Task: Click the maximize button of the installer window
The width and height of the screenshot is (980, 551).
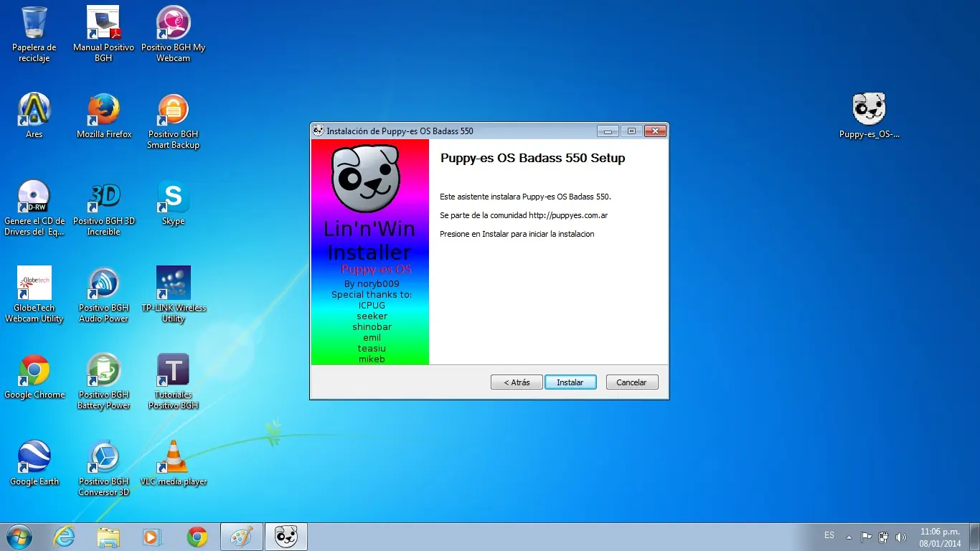Action: 631,131
